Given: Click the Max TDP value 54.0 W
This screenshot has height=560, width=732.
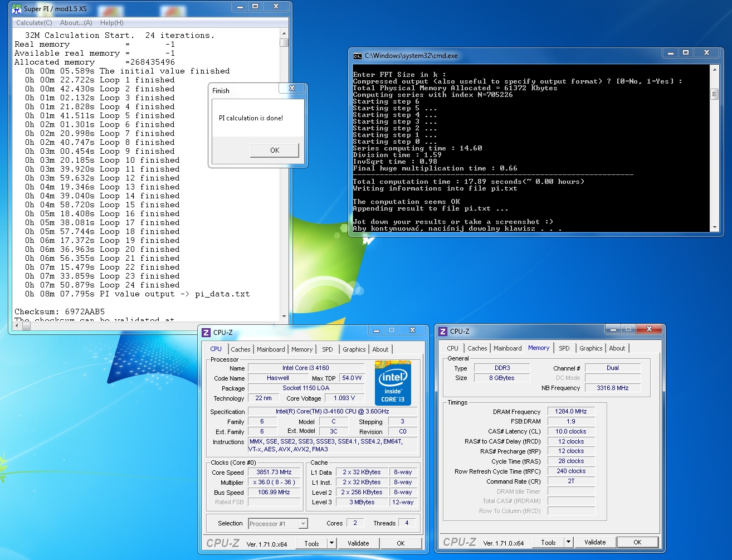Looking at the screenshot, I should click(x=352, y=378).
